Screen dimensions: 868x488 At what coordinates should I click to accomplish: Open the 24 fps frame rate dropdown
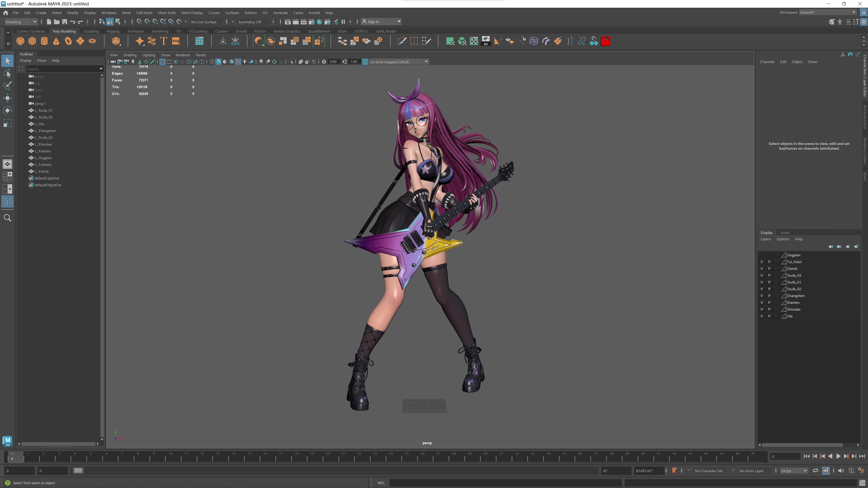pyautogui.click(x=794, y=471)
